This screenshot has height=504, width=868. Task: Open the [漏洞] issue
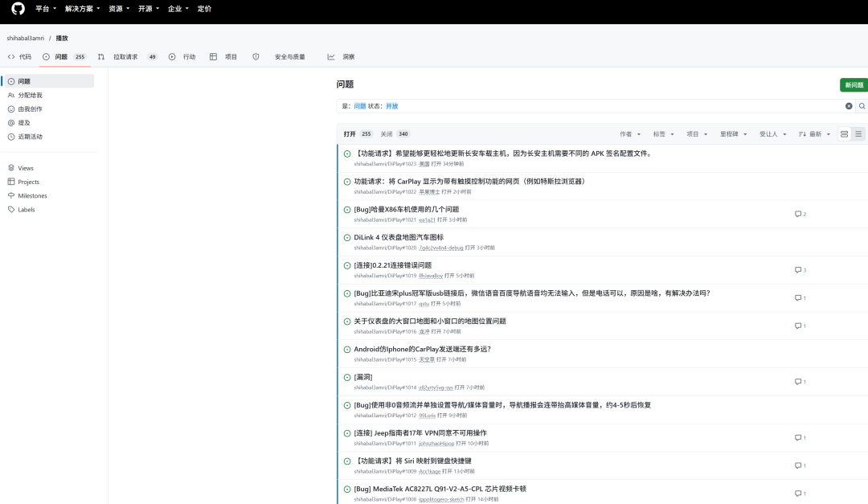pos(363,377)
